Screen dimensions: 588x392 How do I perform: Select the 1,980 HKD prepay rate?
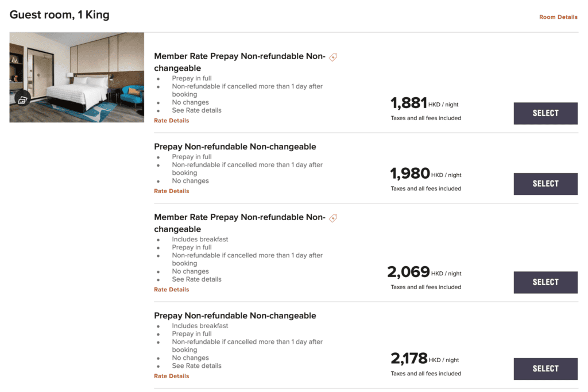pos(545,184)
